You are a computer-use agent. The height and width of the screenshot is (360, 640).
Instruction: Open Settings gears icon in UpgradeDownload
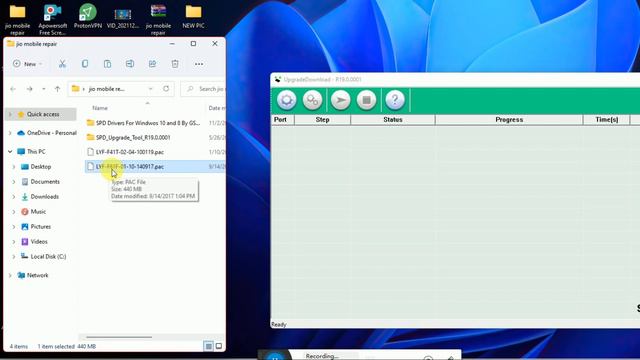[313, 100]
